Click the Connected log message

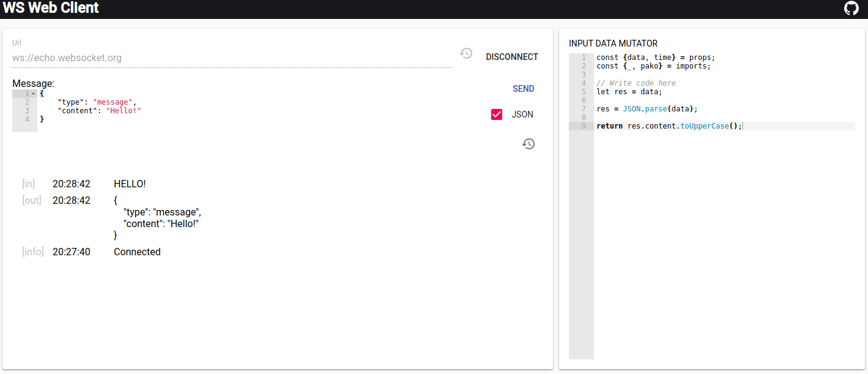pyautogui.click(x=137, y=252)
